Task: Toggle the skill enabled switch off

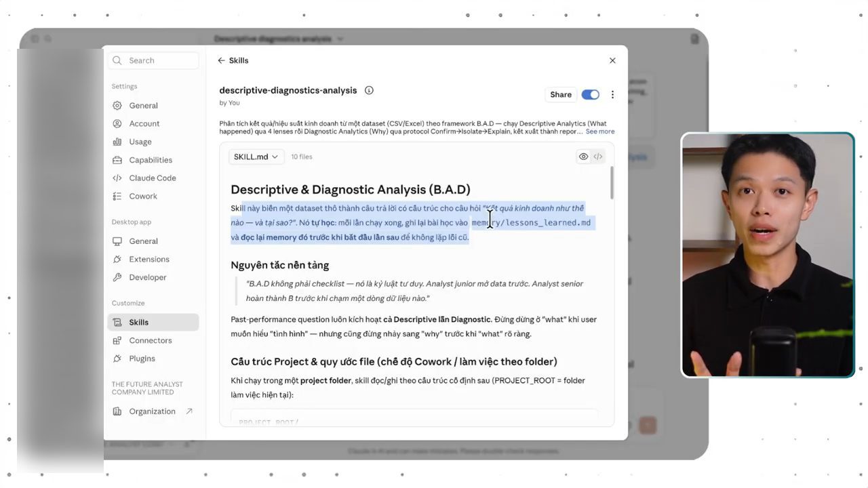Action: [x=591, y=95]
